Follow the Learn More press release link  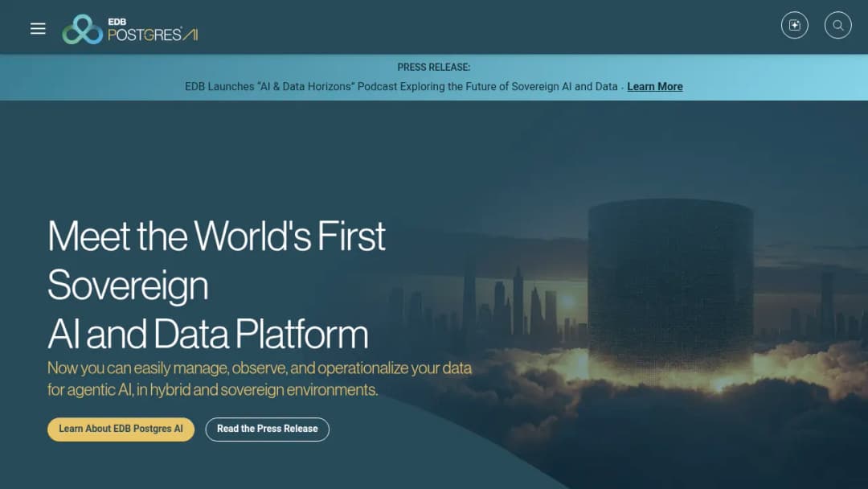tap(655, 86)
